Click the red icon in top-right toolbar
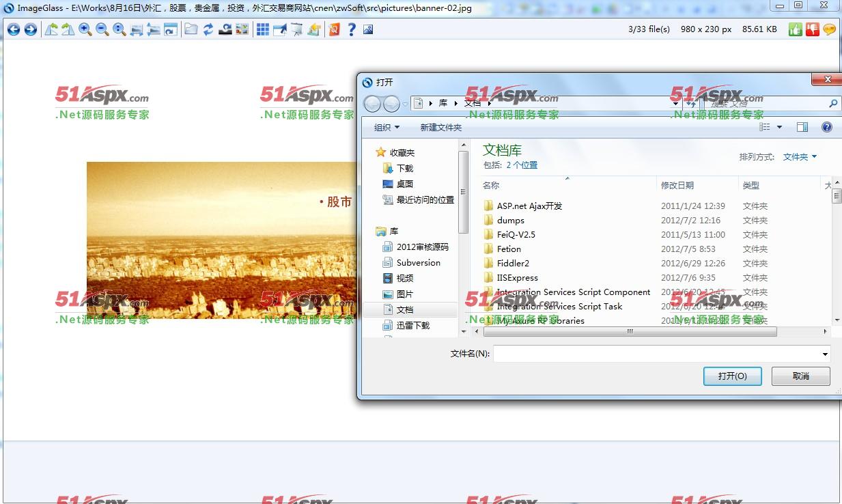The height and width of the screenshot is (504, 842). (x=812, y=29)
